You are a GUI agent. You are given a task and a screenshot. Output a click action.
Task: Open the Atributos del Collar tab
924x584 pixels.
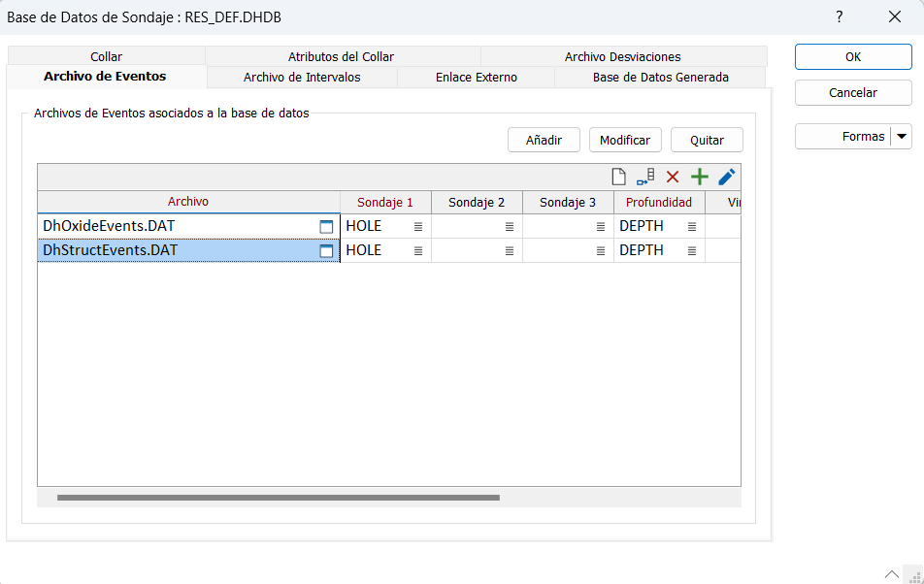[341, 57]
